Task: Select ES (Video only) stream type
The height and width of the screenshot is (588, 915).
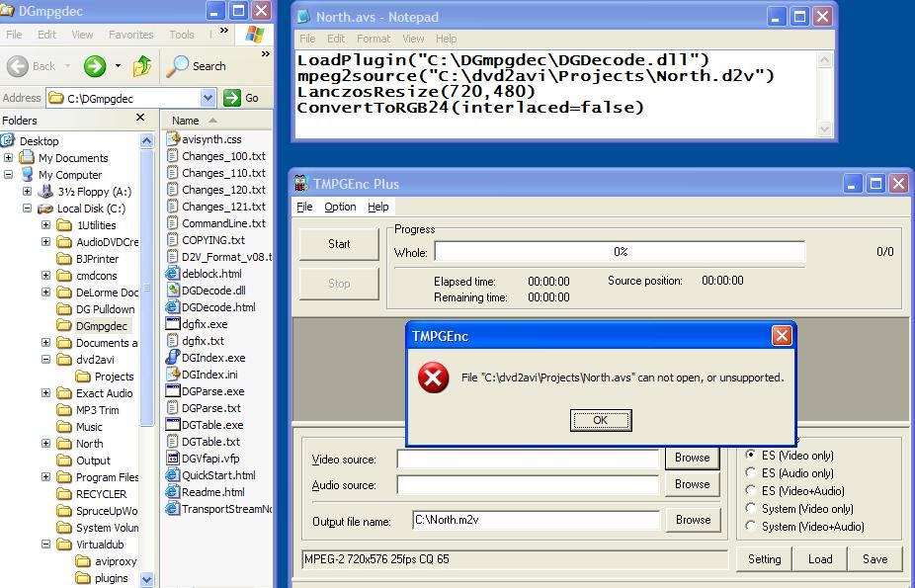Action: pyautogui.click(x=750, y=455)
